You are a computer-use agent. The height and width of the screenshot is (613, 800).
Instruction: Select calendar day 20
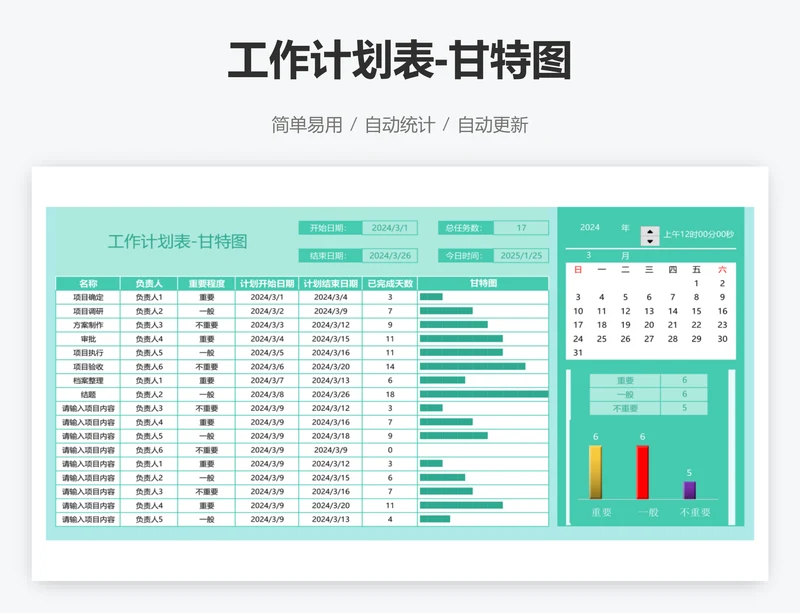(x=649, y=325)
